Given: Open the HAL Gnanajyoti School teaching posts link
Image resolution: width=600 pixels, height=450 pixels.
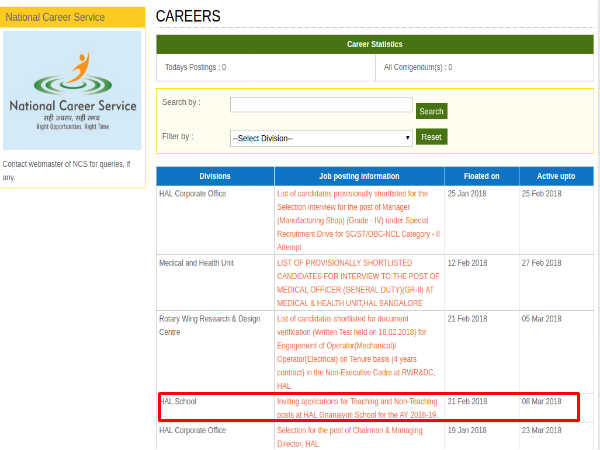Looking at the screenshot, I should (x=357, y=408).
